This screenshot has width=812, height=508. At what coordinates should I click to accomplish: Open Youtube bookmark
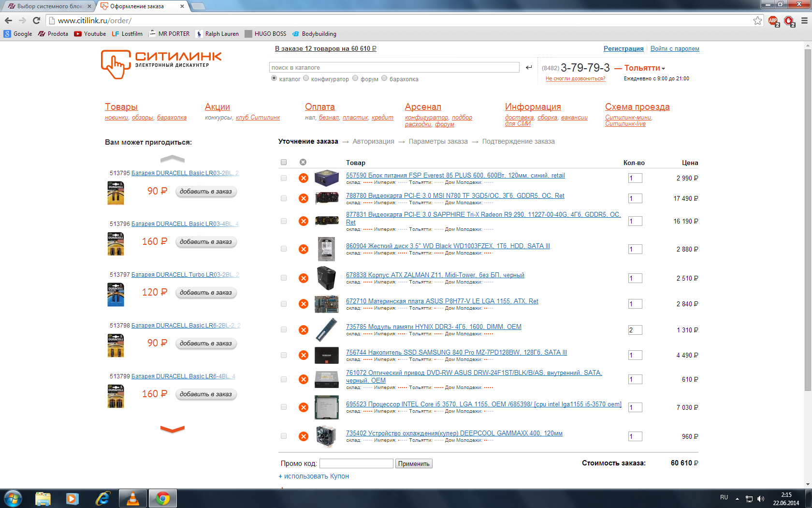(90, 34)
